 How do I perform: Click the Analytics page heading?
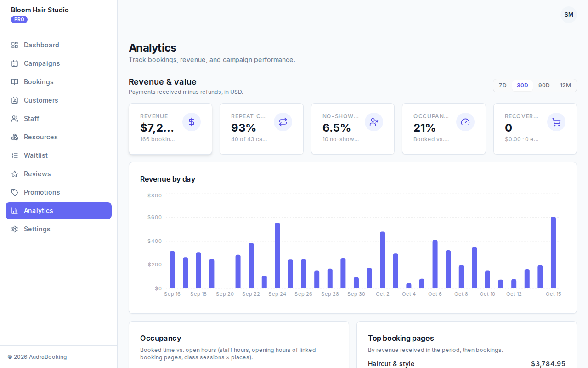tap(153, 48)
